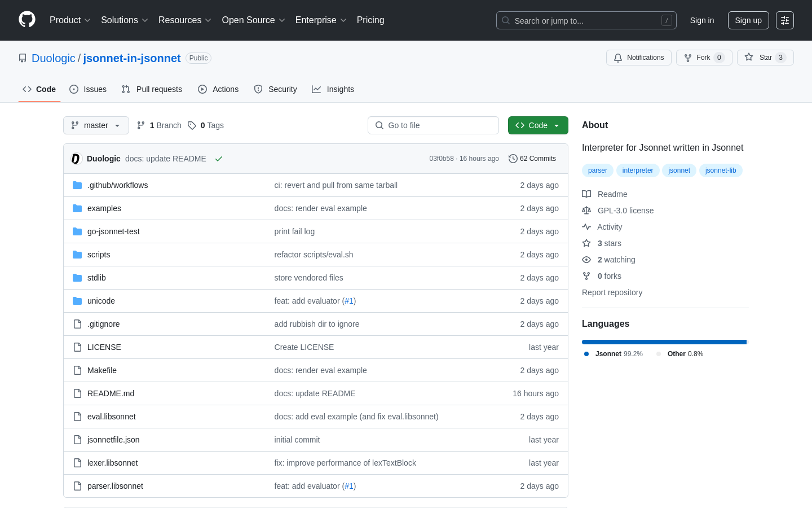Click the Notifications bell button
The height and width of the screenshot is (508, 812).
639,58
